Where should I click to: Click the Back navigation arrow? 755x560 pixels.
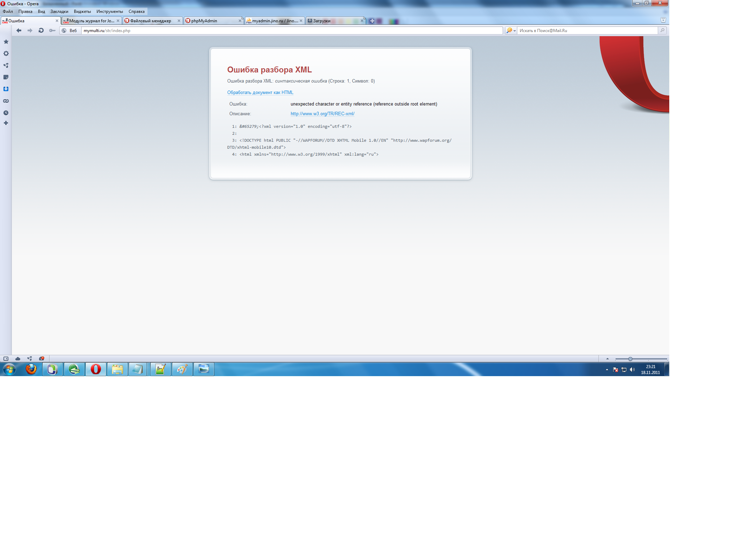pyautogui.click(x=19, y=31)
